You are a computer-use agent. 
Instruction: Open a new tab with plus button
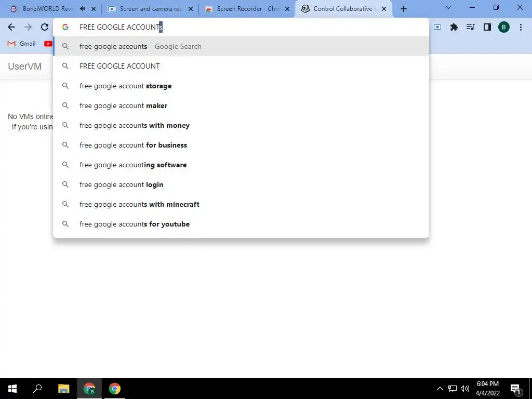click(403, 9)
